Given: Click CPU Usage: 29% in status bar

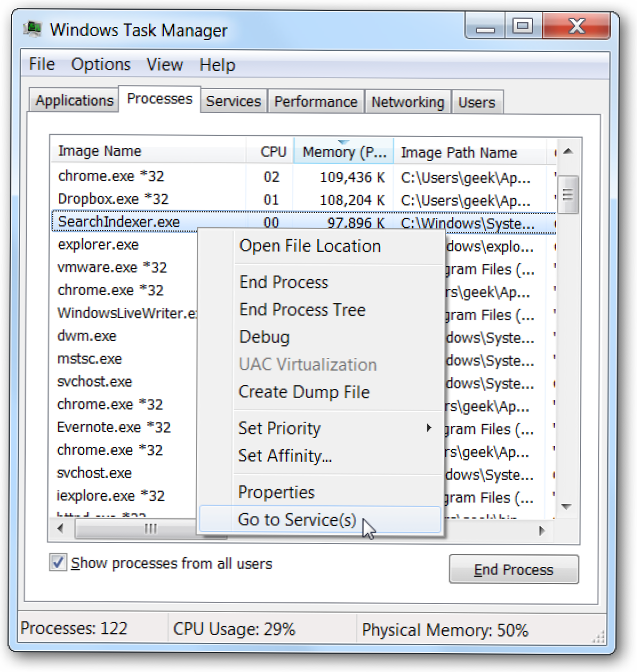Looking at the screenshot, I should [x=234, y=629].
